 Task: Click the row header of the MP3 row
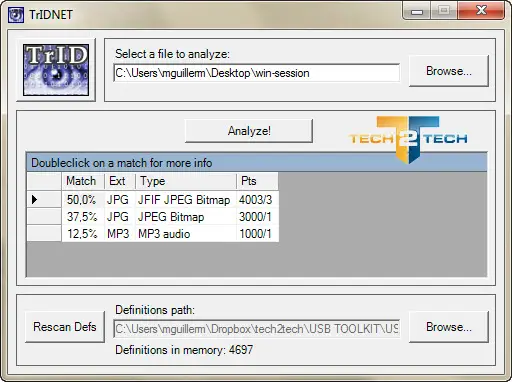pos(44,233)
